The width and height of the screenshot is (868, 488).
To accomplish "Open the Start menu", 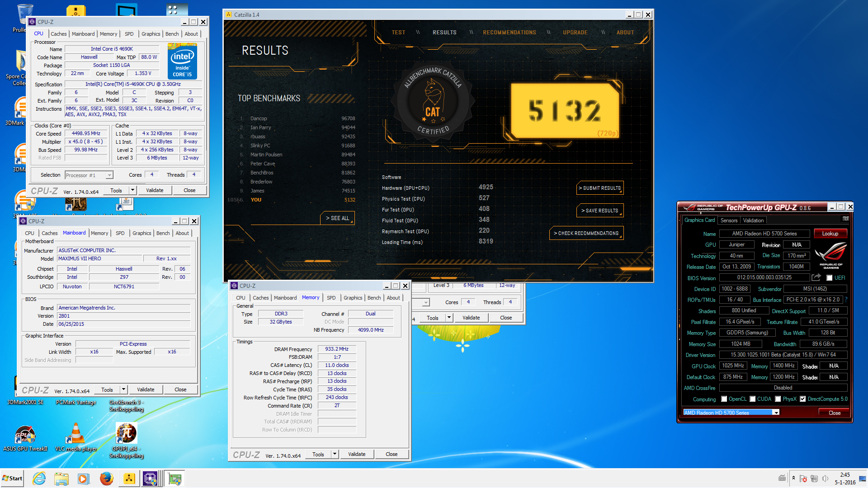I will click(12, 479).
